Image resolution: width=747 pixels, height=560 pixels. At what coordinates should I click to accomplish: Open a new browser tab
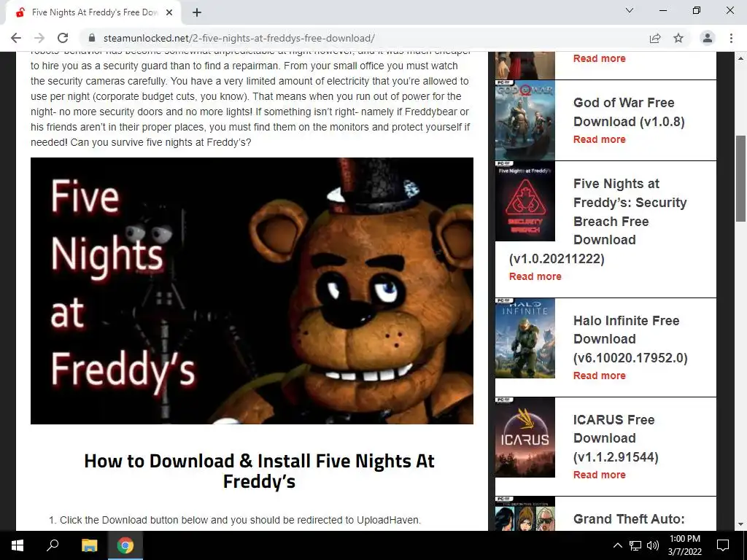pos(197,12)
